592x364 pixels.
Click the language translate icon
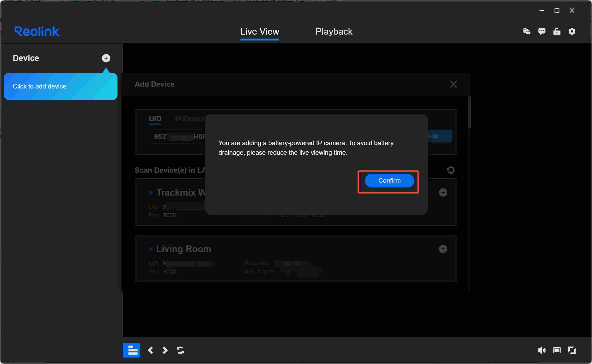[x=527, y=31]
